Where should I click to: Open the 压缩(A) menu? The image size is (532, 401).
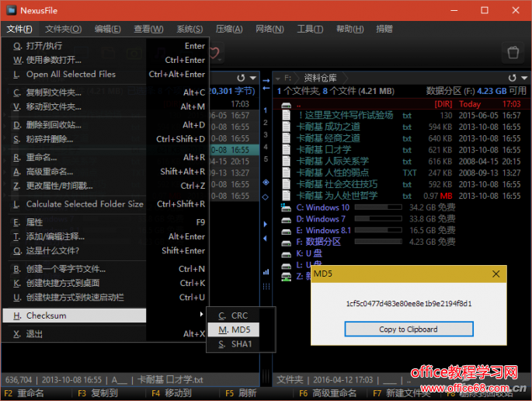click(x=229, y=30)
